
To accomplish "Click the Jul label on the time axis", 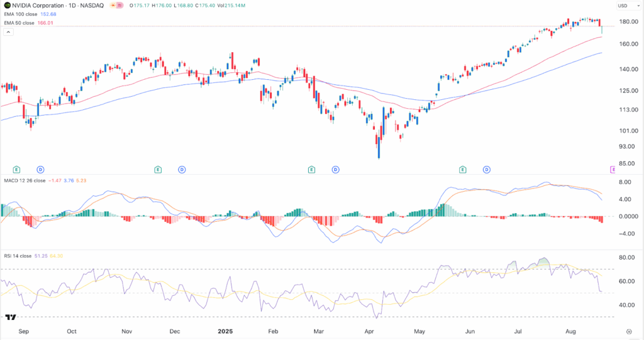I will coord(518,331).
